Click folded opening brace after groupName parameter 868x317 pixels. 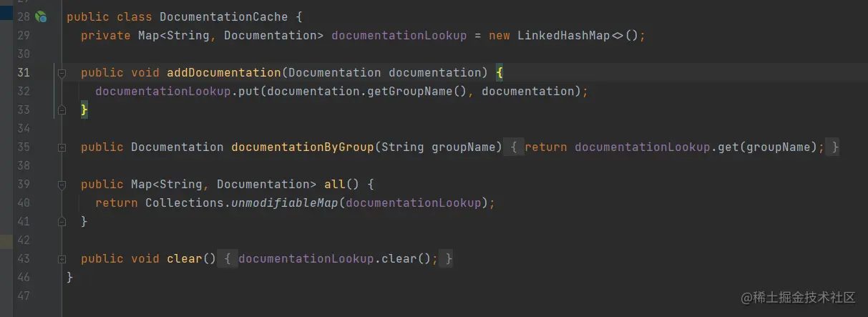[x=514, y=147]
